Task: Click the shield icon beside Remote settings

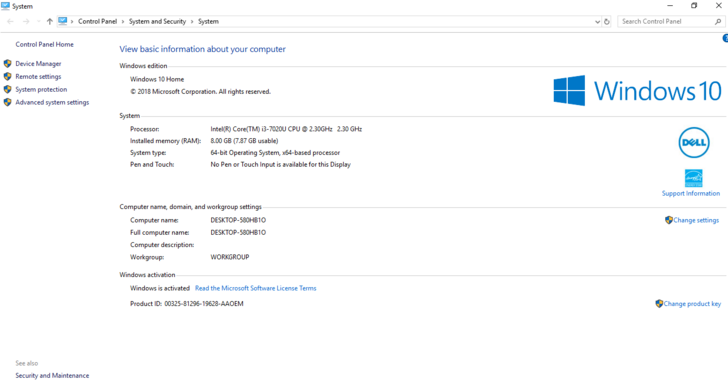Action: (x=7, y=77)
